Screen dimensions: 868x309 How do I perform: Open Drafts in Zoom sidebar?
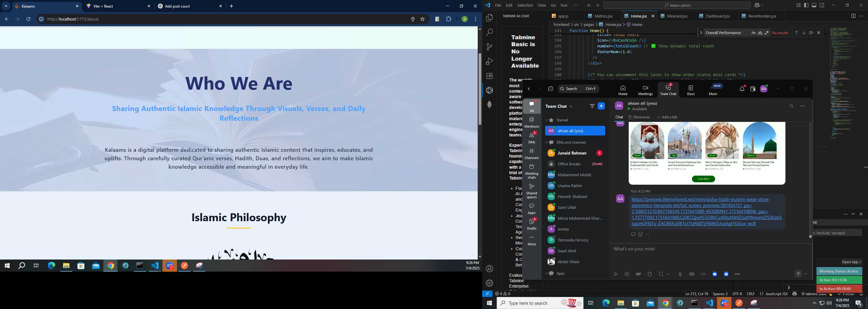pos(532,224)
